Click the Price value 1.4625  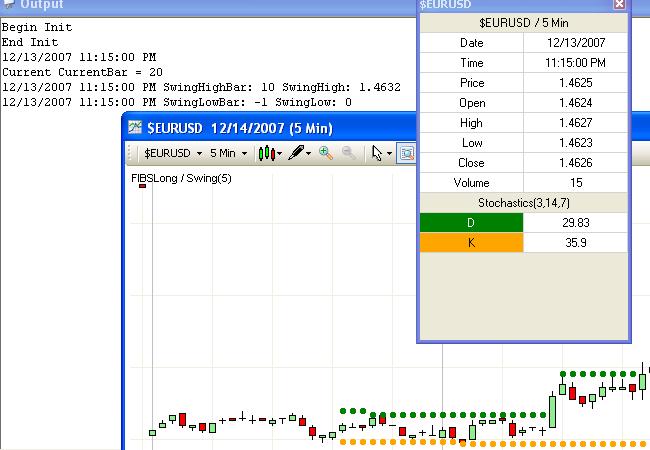[x=575, y=83]
